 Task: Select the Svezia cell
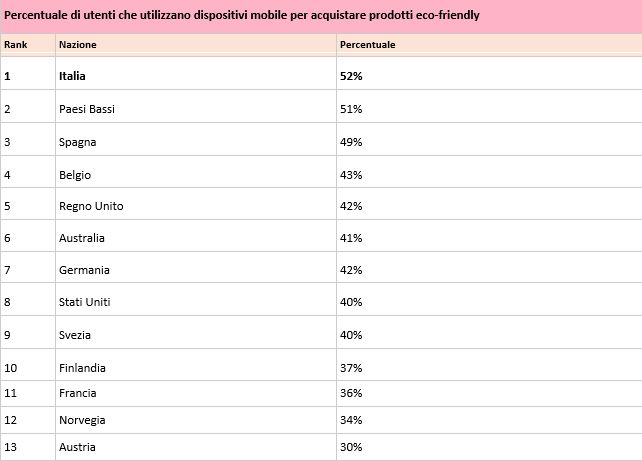(76, 335)
